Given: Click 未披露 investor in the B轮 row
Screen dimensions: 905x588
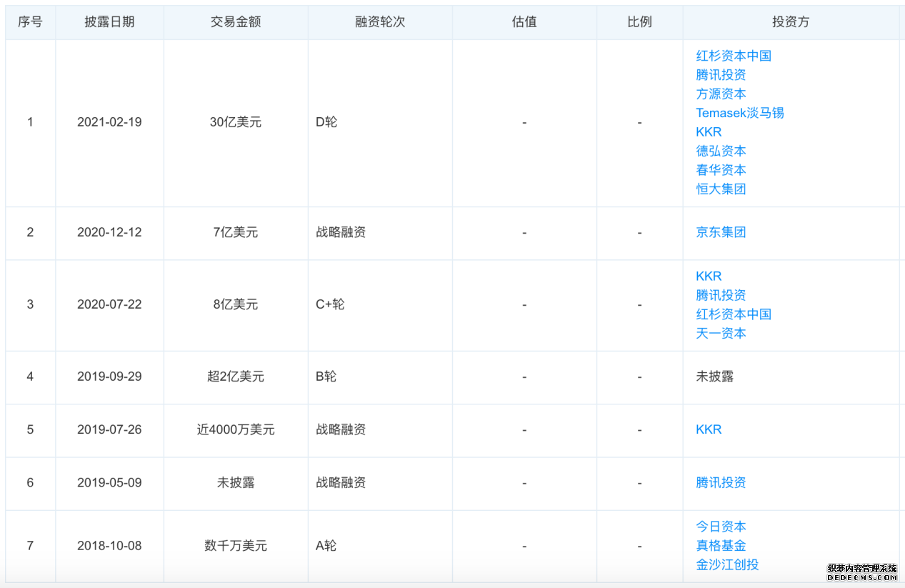Looking at the screenshot, I should (715, 377).
